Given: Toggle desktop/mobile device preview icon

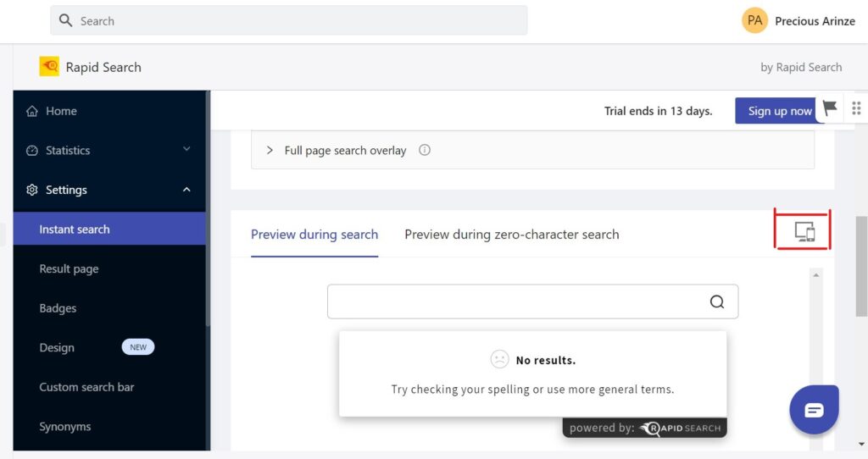Looking at the screenshot, I should [804, 231].
